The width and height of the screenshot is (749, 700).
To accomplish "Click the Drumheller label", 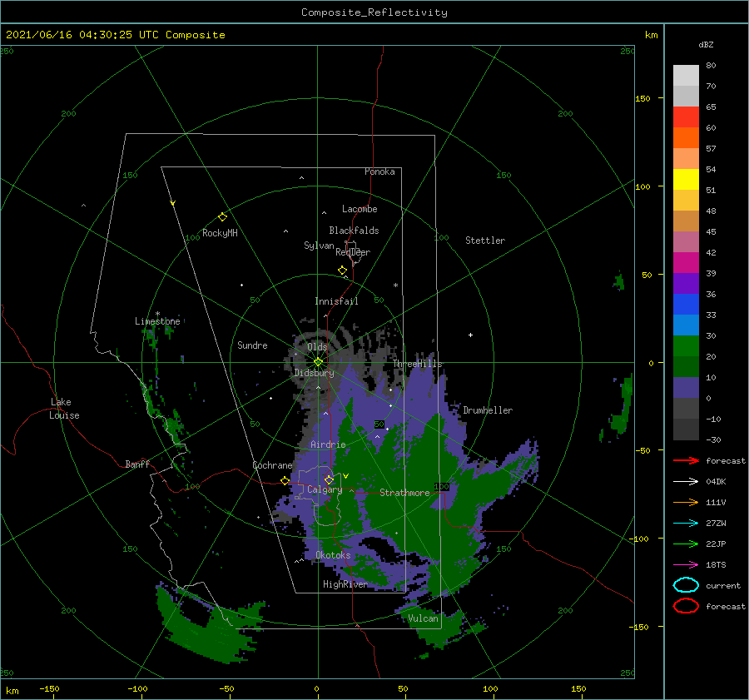I will [488, 410].
